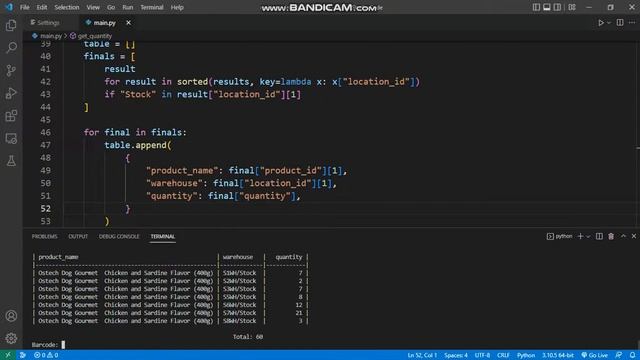Open Customize Layout button

click(x=572, y=7)
